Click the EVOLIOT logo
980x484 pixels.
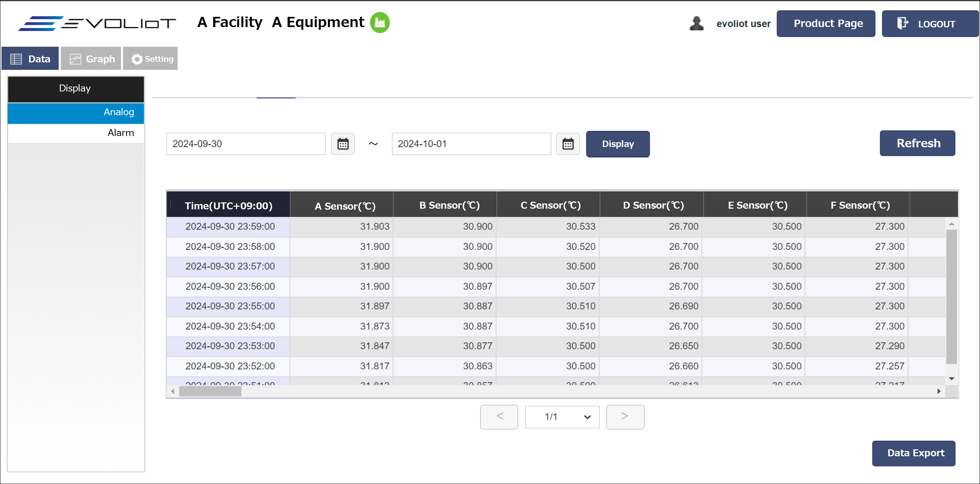pyautogui.click(x=97, y=23)
